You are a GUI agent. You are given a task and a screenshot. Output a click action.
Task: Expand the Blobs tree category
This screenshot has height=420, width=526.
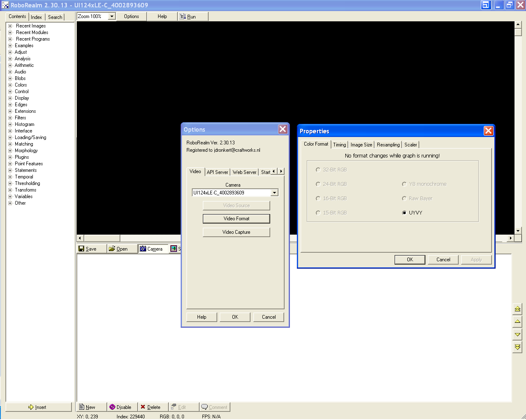tap(10, 78)
